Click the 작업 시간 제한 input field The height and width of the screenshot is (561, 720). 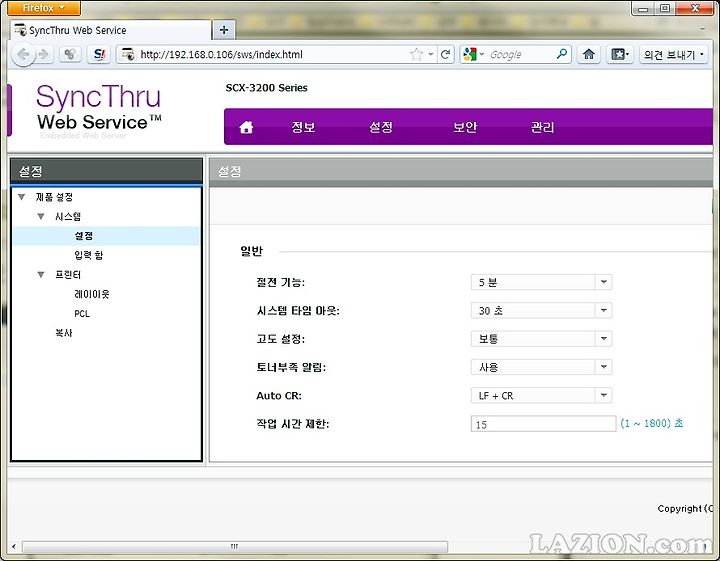(543, 424)
